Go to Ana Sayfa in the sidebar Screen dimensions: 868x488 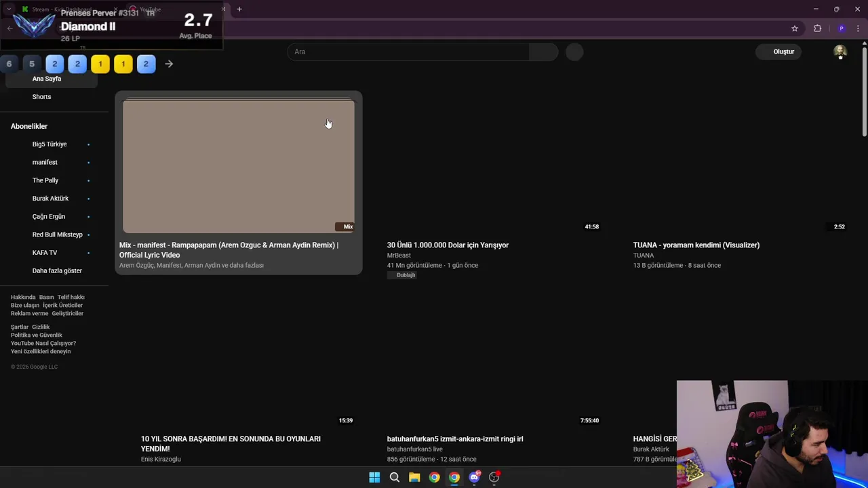pyautogui.click(x=52, y=79)
